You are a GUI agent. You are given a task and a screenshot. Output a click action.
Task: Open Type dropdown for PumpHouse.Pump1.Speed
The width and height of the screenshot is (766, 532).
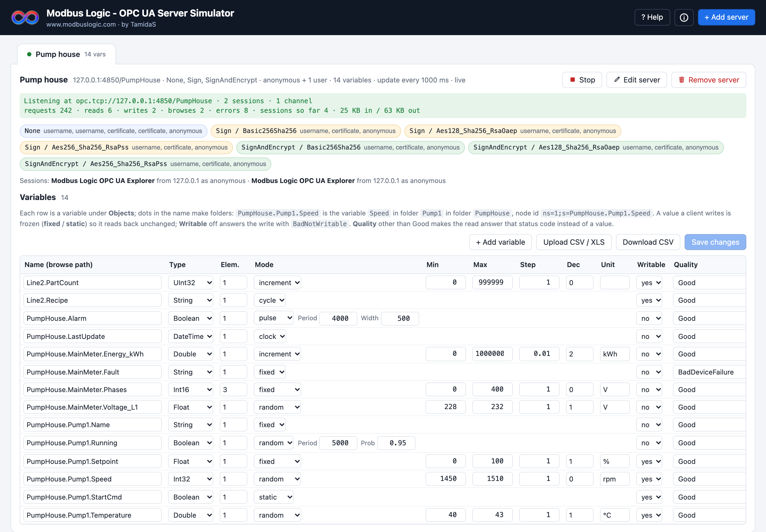point(191,479)
